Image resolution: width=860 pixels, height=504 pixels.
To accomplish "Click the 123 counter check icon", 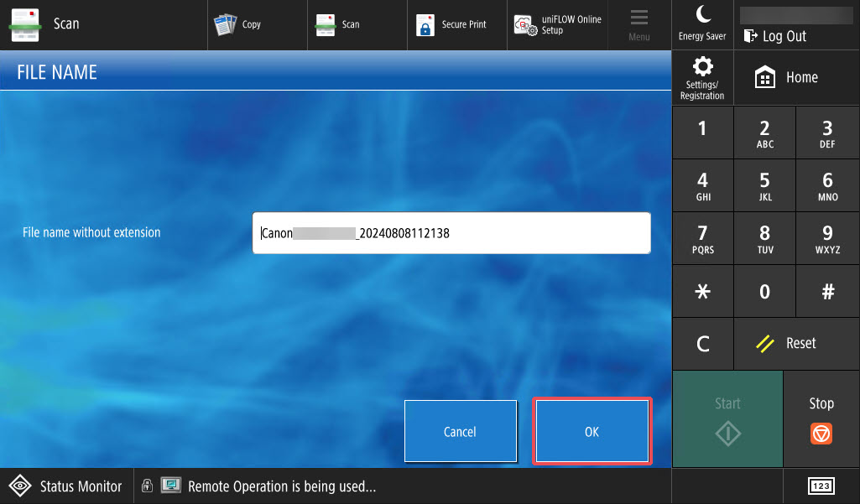I will pyautogui.click(x=821, y=486).
